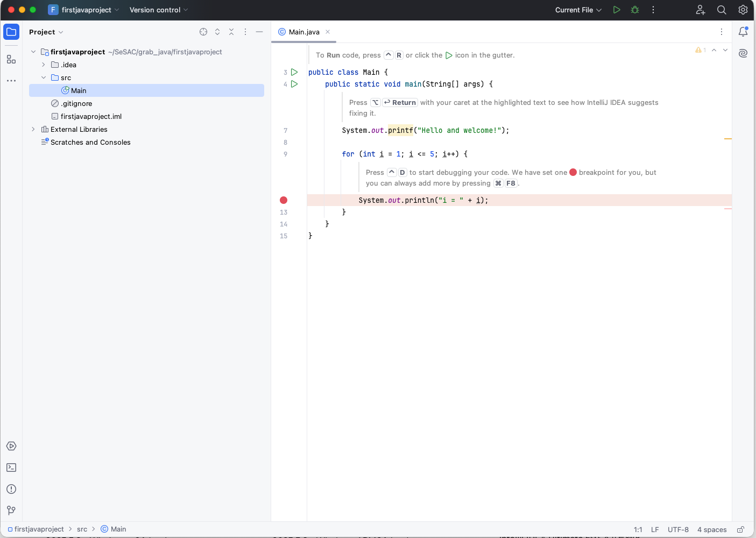
Task: Toggle read-only lock in status bar
Action: tap(740, 529)
